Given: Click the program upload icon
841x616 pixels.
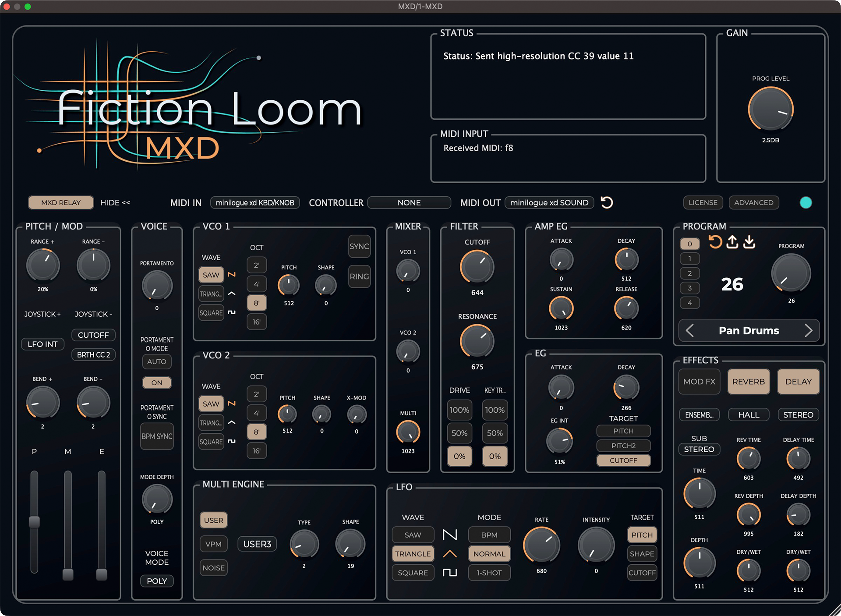Looking at the screenshot, I should tap(732, 241).
